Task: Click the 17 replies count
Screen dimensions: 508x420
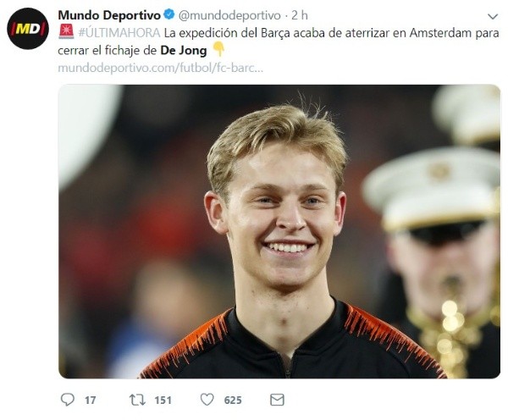Action: [x=90, y=401]
